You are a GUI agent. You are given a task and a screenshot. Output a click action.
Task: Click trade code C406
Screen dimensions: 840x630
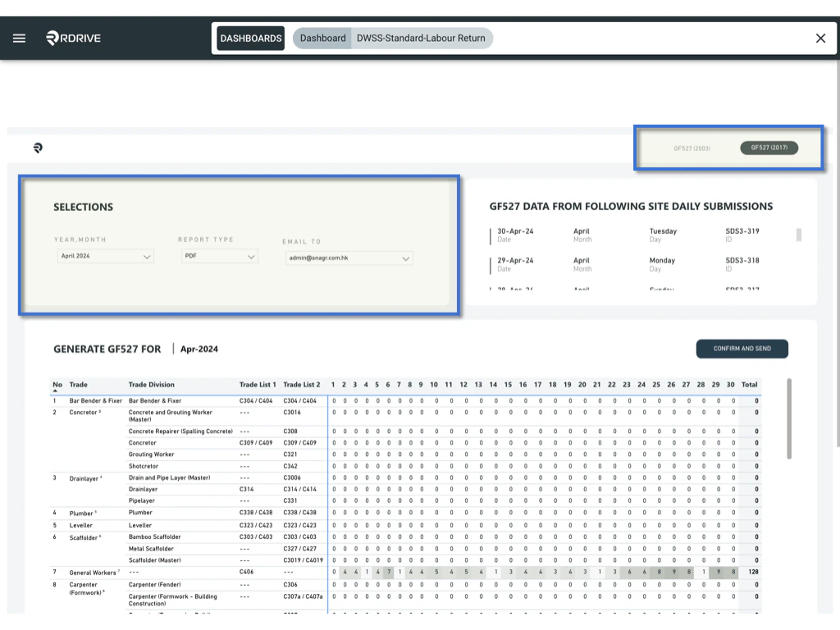[x=246, y=572]
